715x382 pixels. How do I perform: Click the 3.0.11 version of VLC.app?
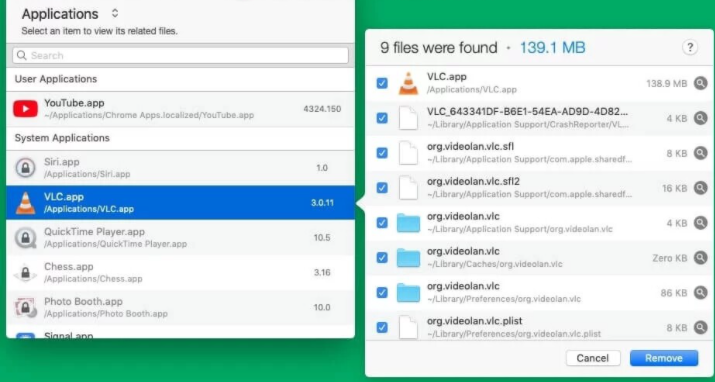click(322, 203)
